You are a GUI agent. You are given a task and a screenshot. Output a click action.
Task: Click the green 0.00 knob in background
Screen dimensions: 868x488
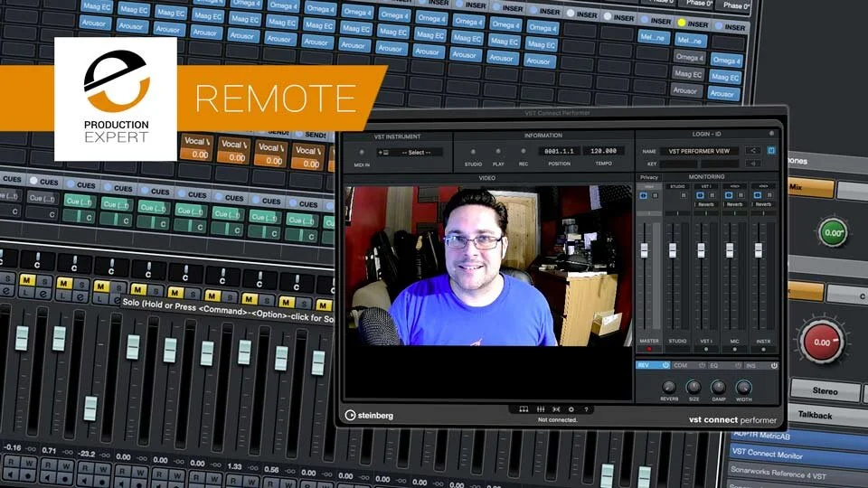point(833,233)
